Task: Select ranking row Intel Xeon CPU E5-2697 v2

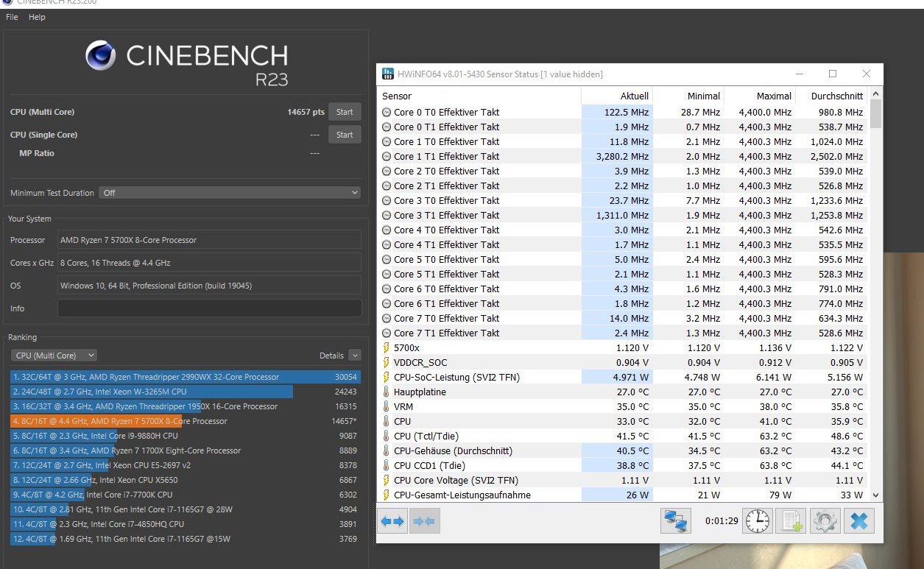Action: coord(186,465)
